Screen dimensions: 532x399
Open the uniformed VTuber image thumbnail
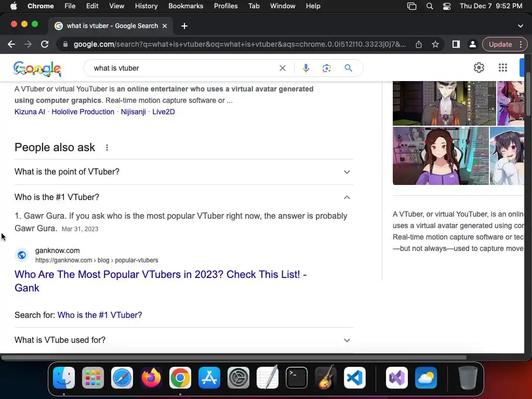(x=445, y=103)
